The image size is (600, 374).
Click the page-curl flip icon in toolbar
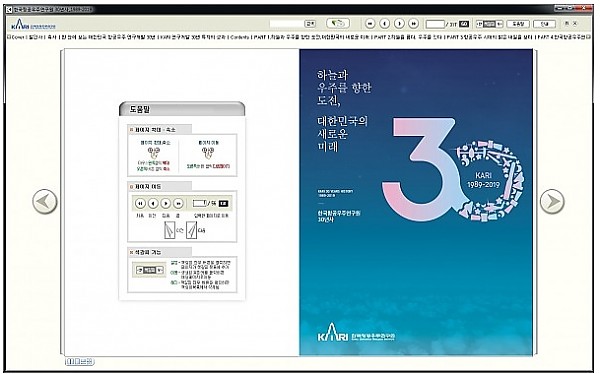click(338, 24)
